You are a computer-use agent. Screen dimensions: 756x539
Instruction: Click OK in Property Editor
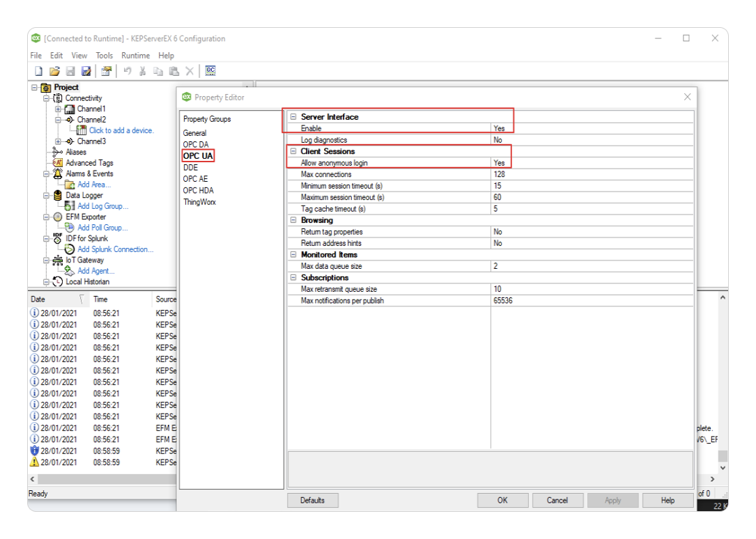tap(502, 501)
